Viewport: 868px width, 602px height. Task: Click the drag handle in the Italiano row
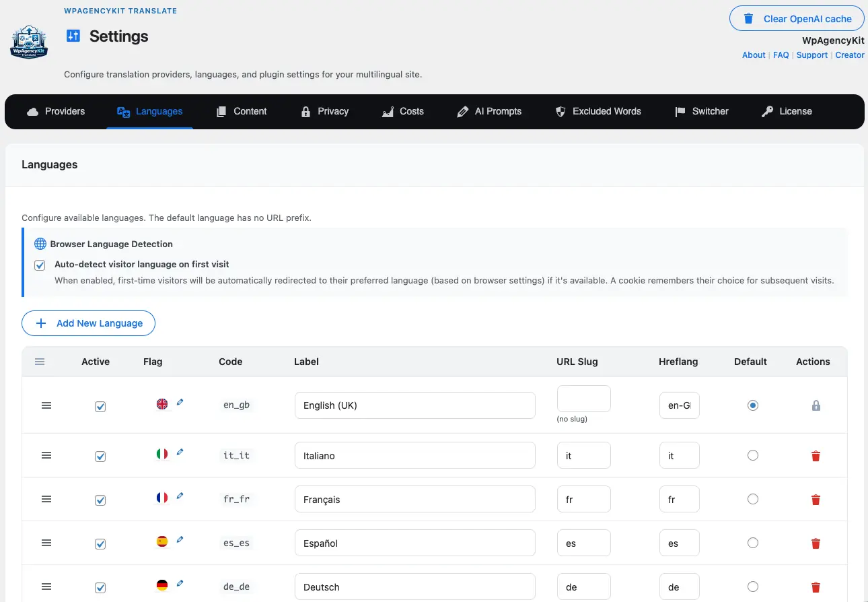coord(46,456)
